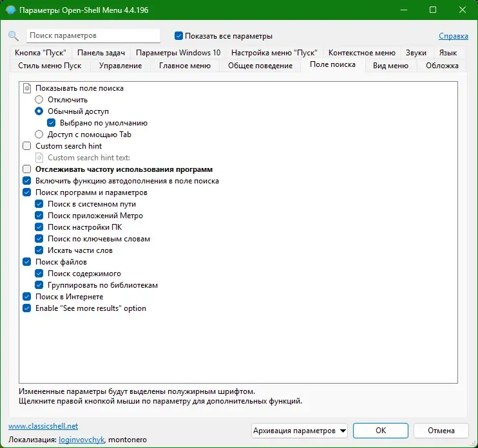Uncheck Поиск настройки ПК

click(x=39, y=227)
